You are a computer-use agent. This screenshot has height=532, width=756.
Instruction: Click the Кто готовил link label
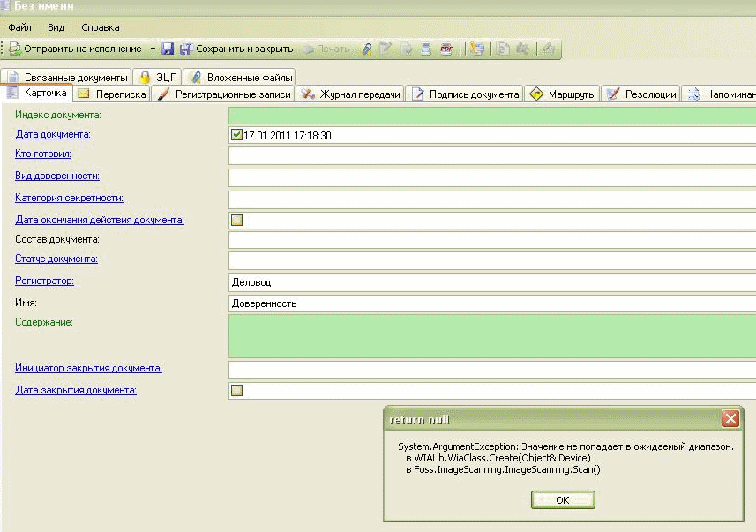[43, 154]
